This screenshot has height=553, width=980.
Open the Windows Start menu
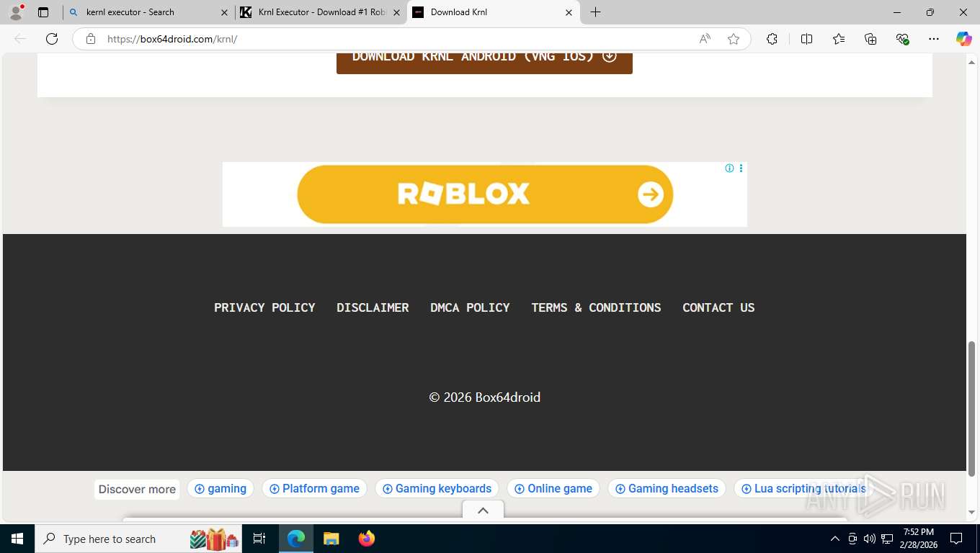pos(17,539)
